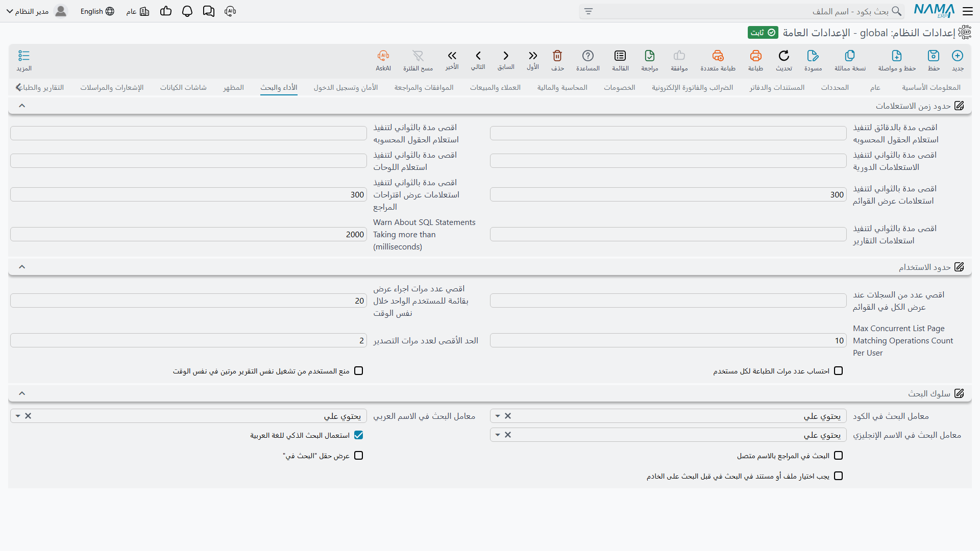Switch to الخصومات tab
Screen dimensions: 980x551
(620, 87)
